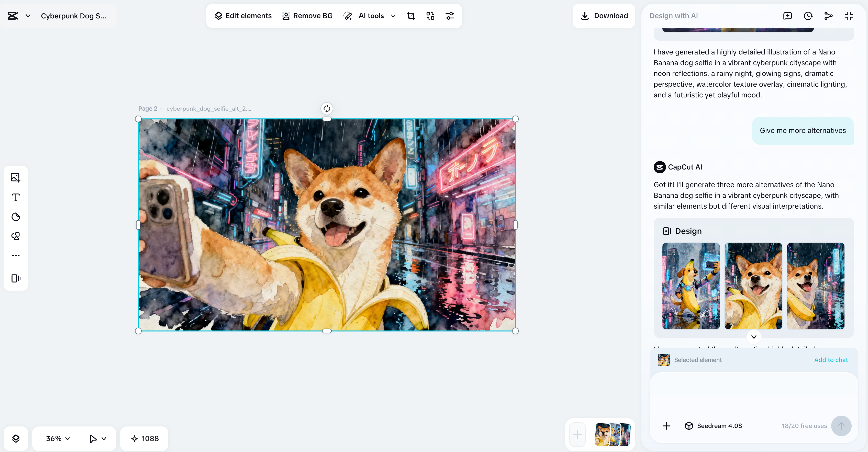Click the crop icon in top toolbar
Viewport: 868px width, 452px height.
click(411, 16)
